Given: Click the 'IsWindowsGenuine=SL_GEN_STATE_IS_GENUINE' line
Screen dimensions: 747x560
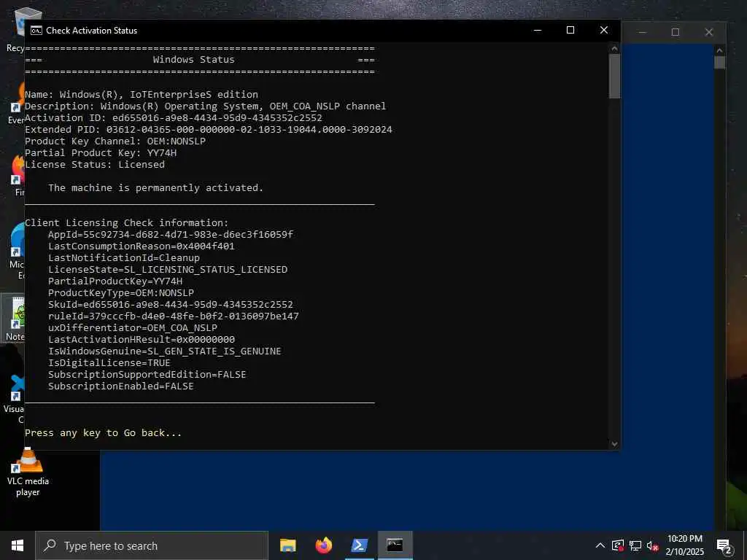Looking at the screenshot, I should [x=165, y=351].
